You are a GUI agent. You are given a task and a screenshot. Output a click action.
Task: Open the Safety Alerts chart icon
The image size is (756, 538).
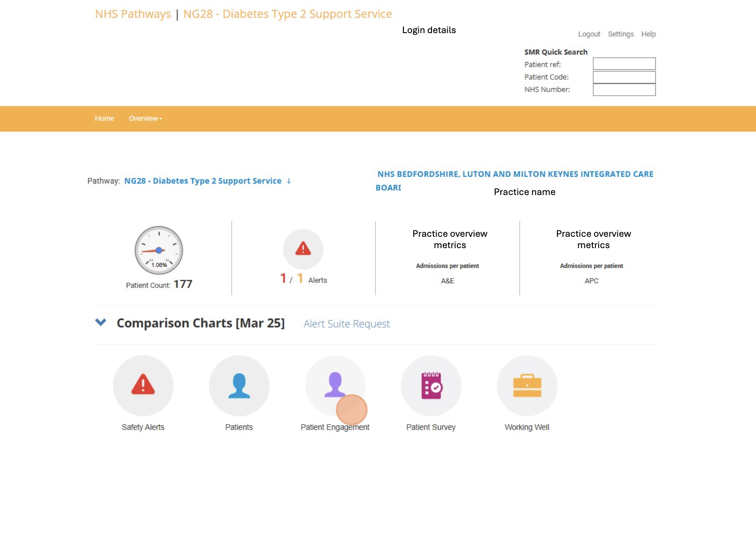[x=143, y=385]
